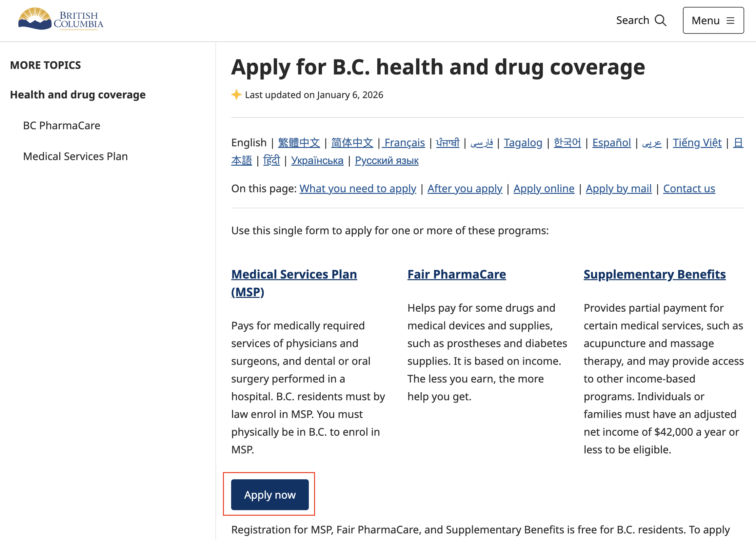Open Health and drug coverage topic

(78, 95)
